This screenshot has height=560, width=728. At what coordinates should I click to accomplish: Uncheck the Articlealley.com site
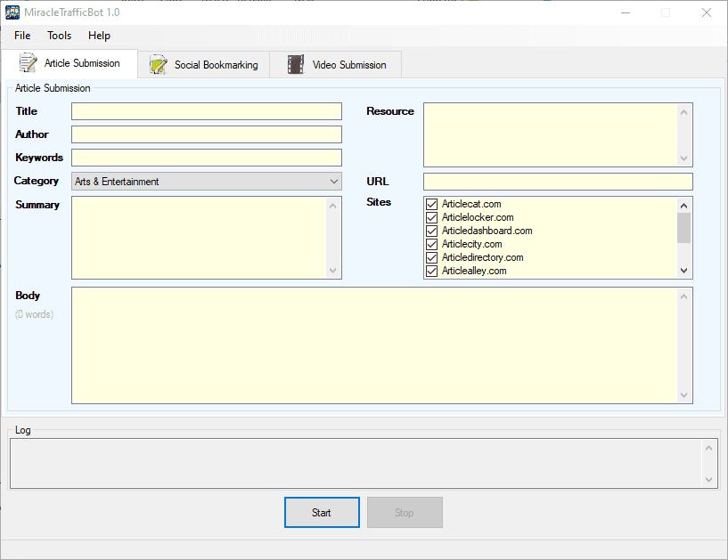(x=431, y=271)
